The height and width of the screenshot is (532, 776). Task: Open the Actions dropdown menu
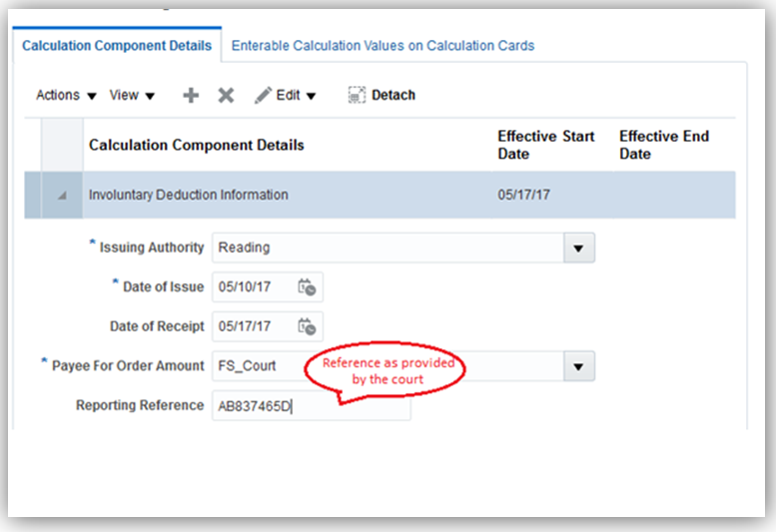66,95
